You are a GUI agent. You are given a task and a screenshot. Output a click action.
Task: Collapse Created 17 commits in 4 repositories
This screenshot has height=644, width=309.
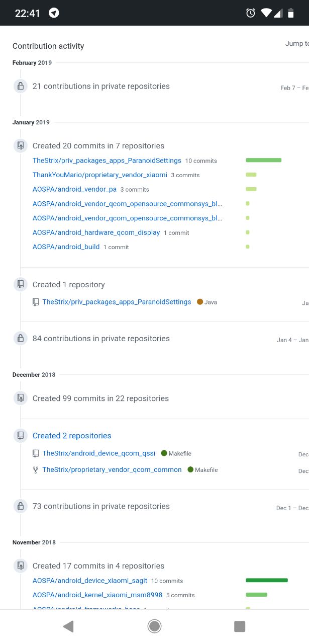tap(98, 566)
